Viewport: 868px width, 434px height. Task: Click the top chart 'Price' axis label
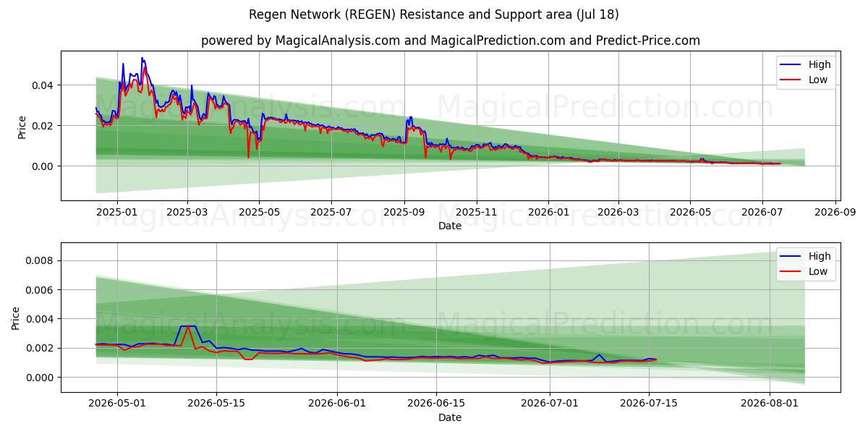tap(22, 127)
